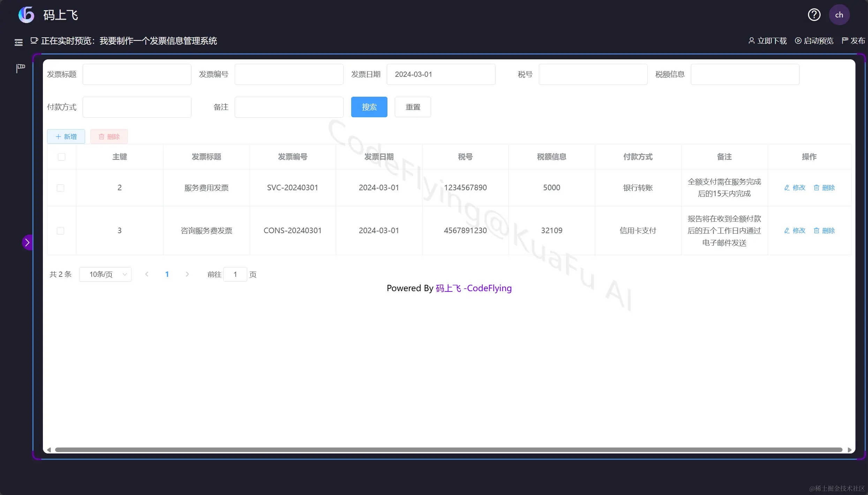The image size is (868, 495).
Task: Click the 码上飞 logo icon
Action: click(27, 15)
